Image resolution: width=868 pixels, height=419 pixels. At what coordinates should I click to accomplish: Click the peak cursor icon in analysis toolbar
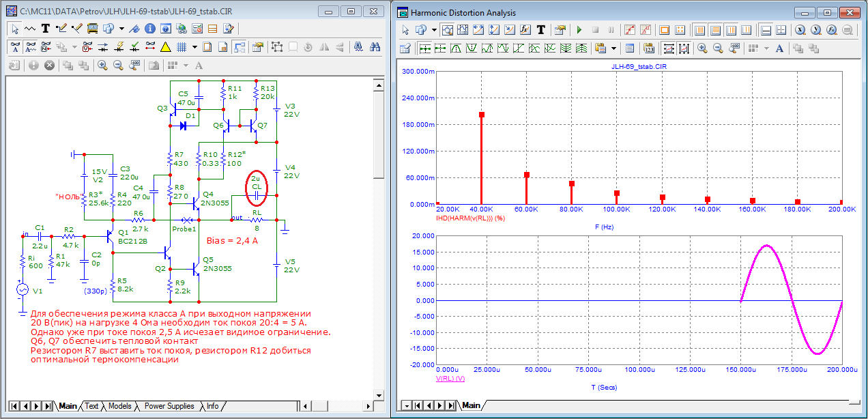(456, 48)
